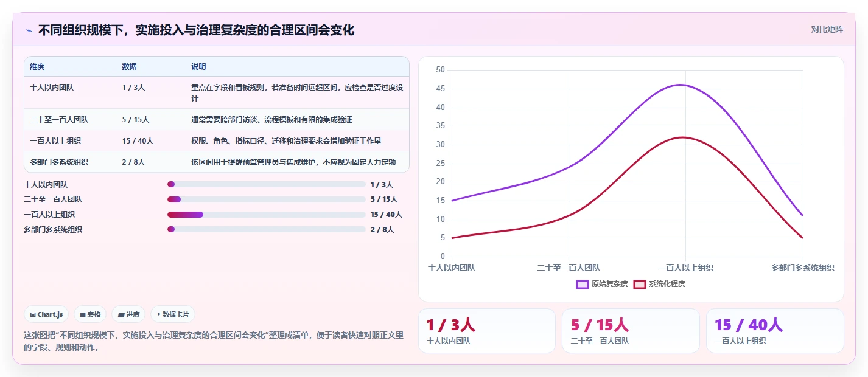Click progress value label 2 / 8人
This screenshot has height=377, width=868.
[382, 230]
